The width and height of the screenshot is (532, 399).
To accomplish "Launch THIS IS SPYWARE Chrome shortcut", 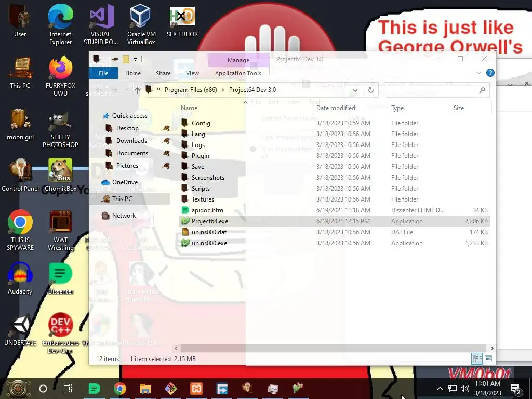I will (20, 231).
